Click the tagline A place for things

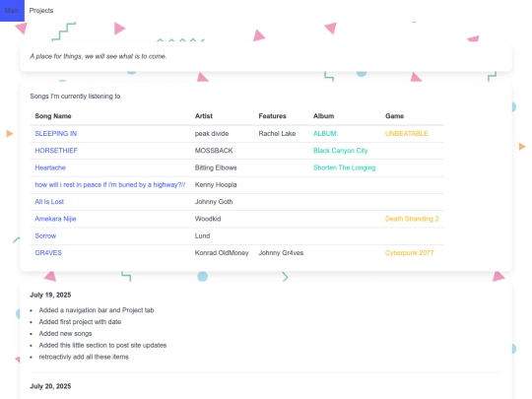99,56
